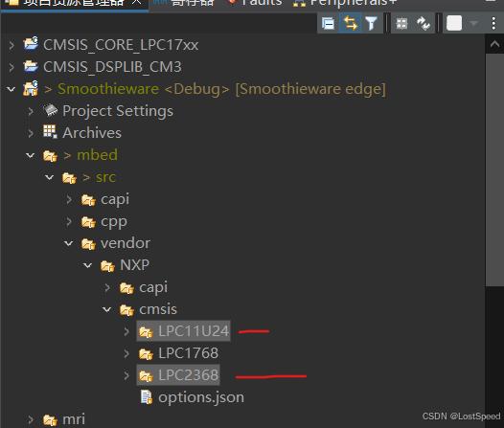504x428 pixels.
Task: Click the LPC11U24 folder icon
Action: pyautogui.click(x=146, y=332)
